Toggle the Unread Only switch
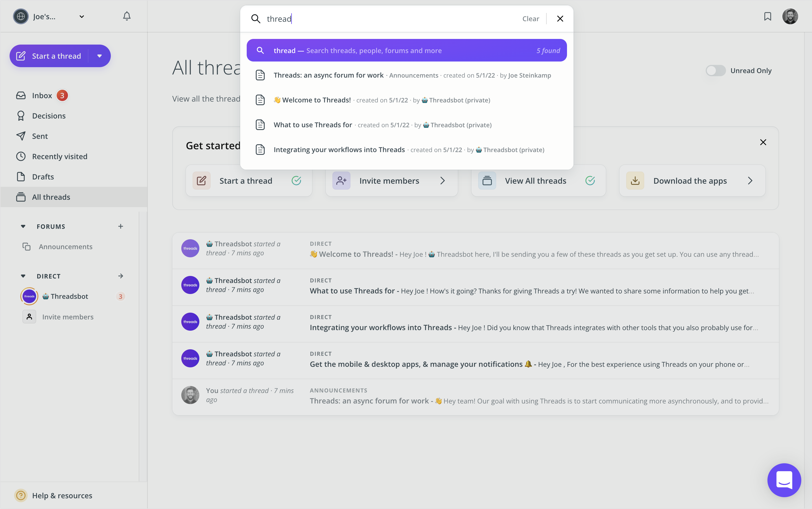812x509 pixels. pyautogui.click(x=715, y=71)
